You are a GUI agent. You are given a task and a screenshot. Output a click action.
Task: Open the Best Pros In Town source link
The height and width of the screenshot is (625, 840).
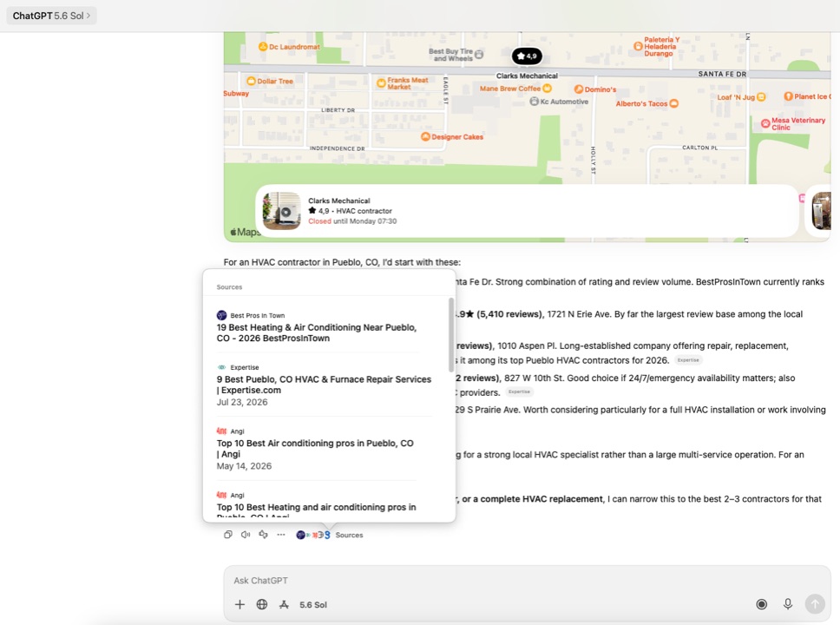(318, 327)
